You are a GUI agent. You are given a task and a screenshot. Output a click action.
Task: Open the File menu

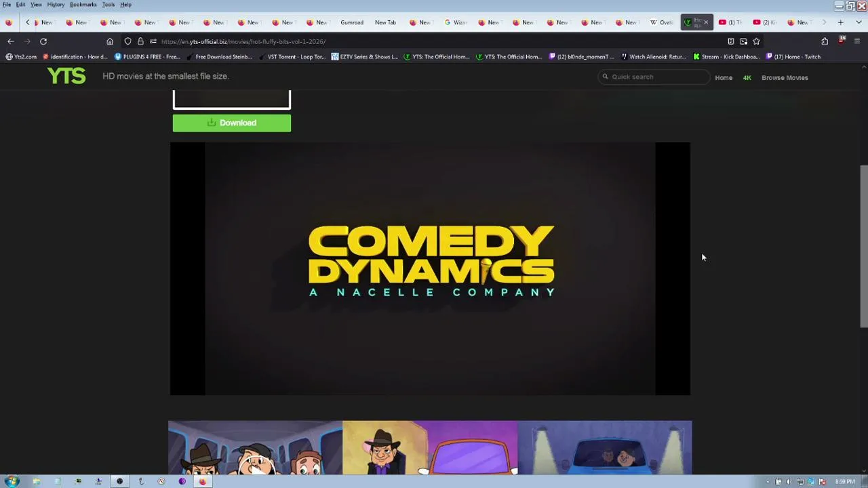7,5
